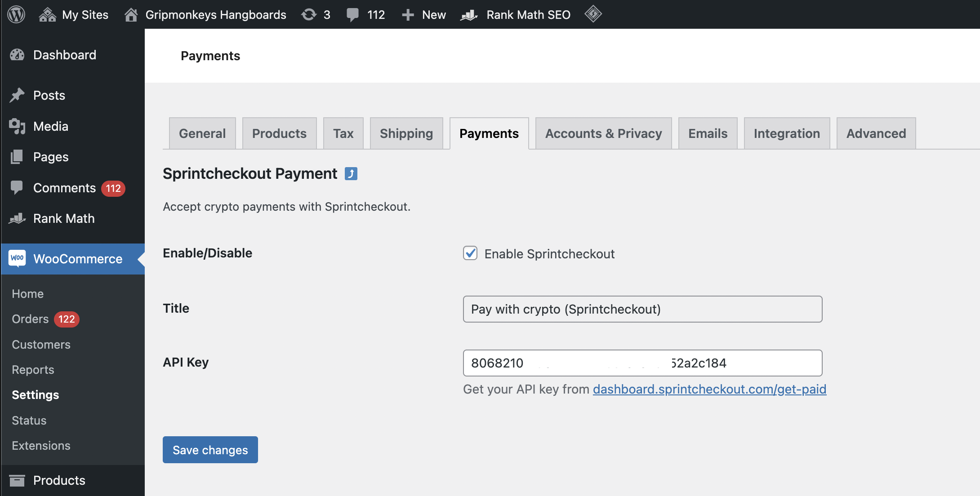Screen dimensions: 980x496
Task: Open Posts in the sidebar
Action: [x=49, y=95]
